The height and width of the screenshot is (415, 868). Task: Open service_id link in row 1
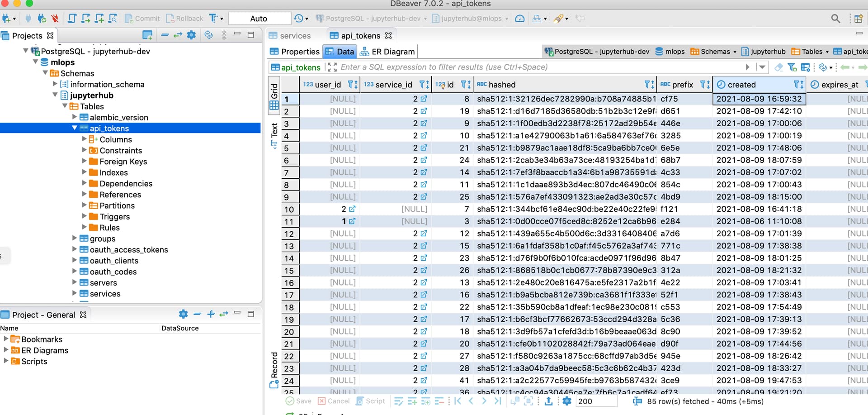click(424, 99)
